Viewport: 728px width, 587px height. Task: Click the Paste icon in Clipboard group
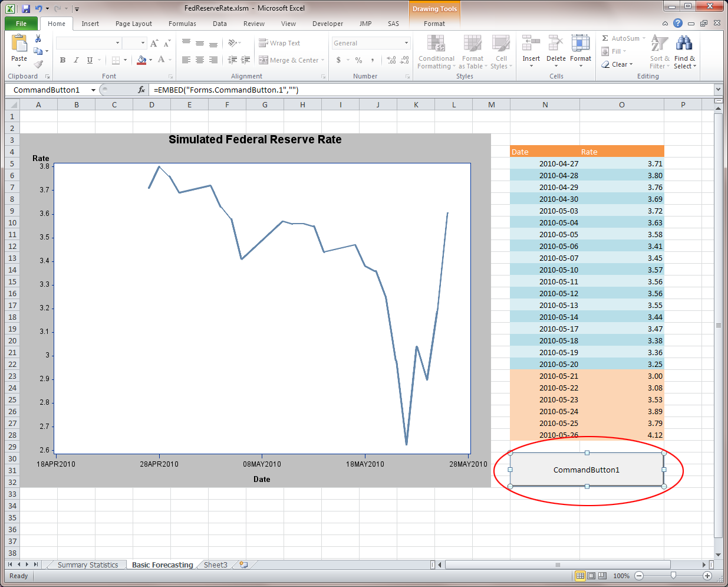point(19,44)
